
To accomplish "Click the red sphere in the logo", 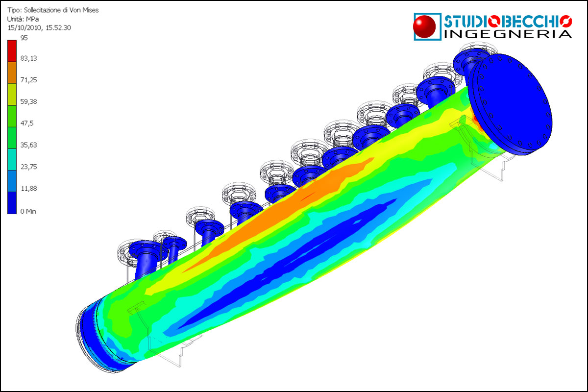I will coord(425,26).
